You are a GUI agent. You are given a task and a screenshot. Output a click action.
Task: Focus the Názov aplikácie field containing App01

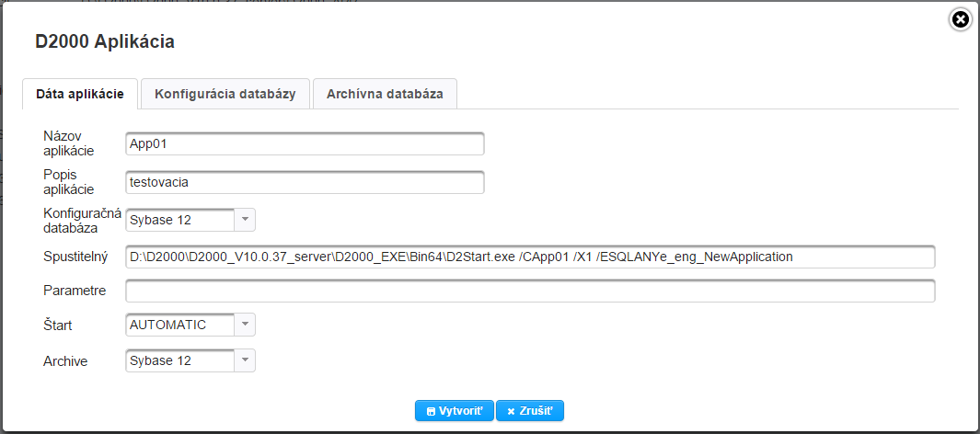[305, 144]
